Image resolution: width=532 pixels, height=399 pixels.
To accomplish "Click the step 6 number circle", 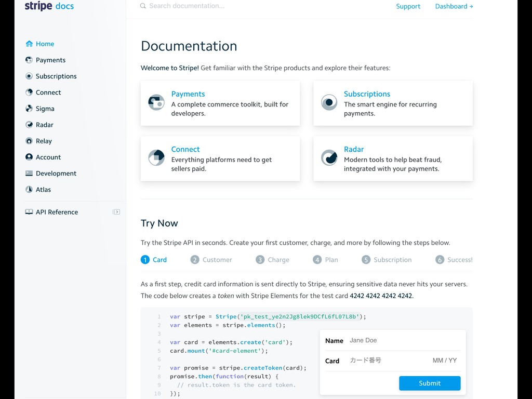I will pos(440,260).
